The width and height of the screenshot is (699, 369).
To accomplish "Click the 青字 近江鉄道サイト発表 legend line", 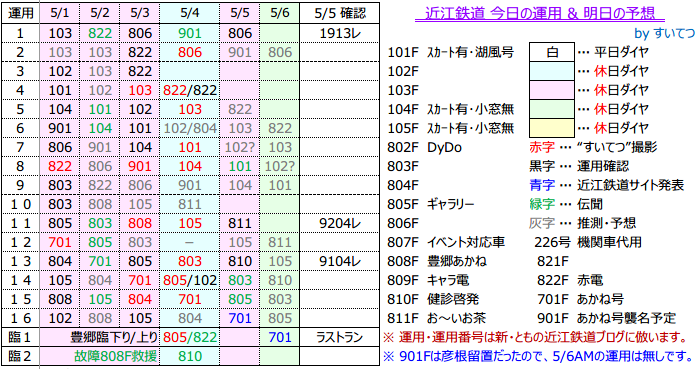I will tap(606, 185).
